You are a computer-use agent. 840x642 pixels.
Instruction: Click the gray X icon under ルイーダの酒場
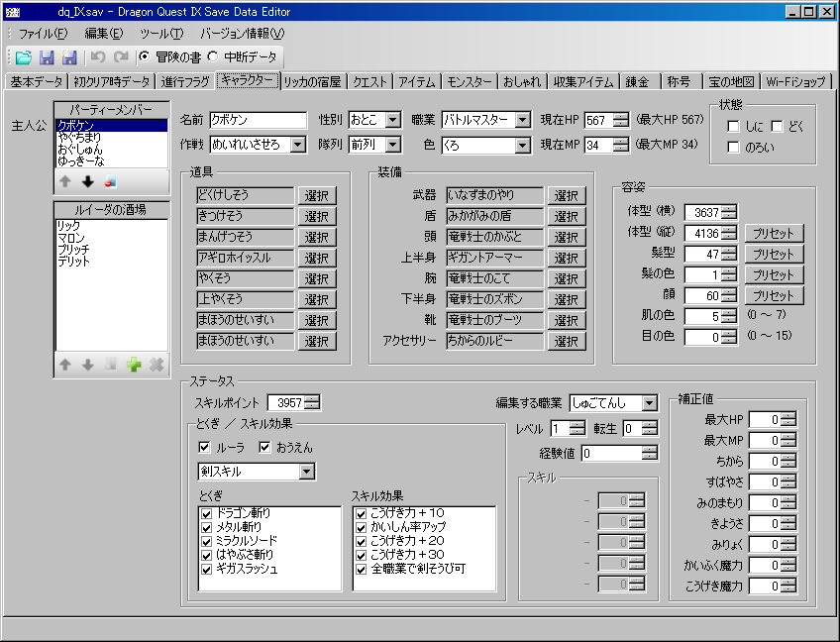click(x=156, y=365)
